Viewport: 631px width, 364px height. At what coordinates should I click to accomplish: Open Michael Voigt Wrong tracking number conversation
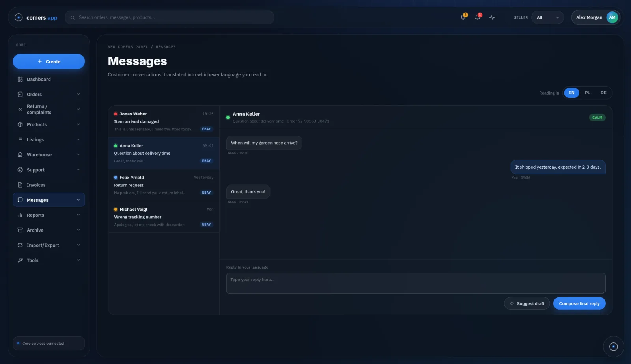coord(164,217)
